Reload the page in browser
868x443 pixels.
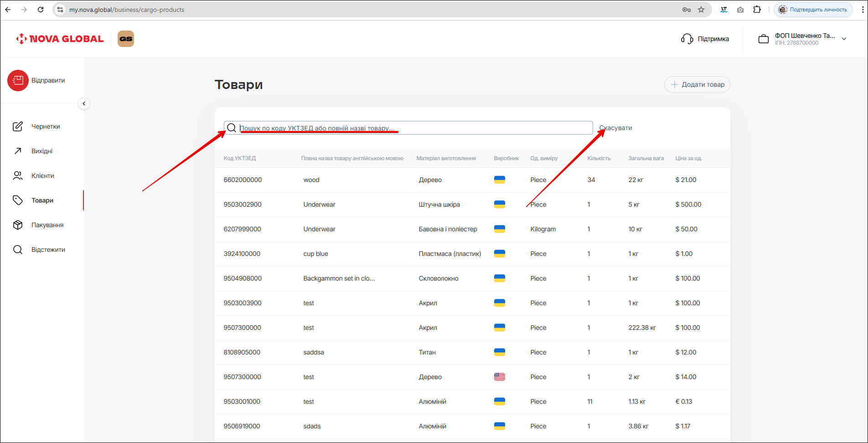pyautogui.click(x=41, y=10)
